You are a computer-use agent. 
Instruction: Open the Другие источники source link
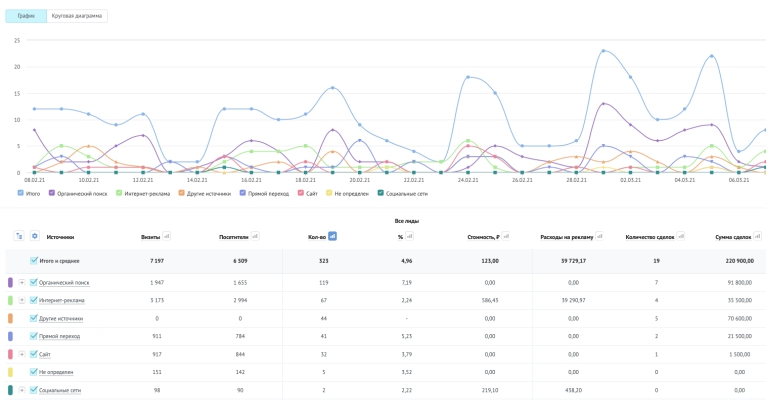(x=61, y=318)
